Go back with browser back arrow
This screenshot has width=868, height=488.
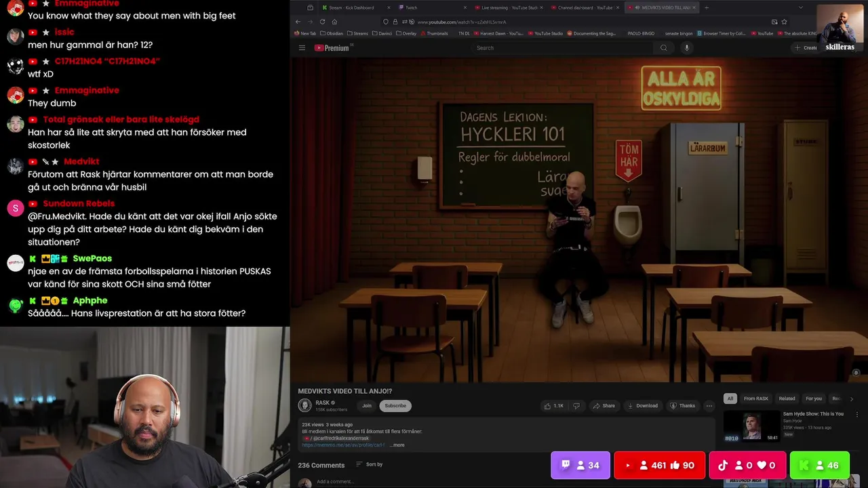point(298,22)
